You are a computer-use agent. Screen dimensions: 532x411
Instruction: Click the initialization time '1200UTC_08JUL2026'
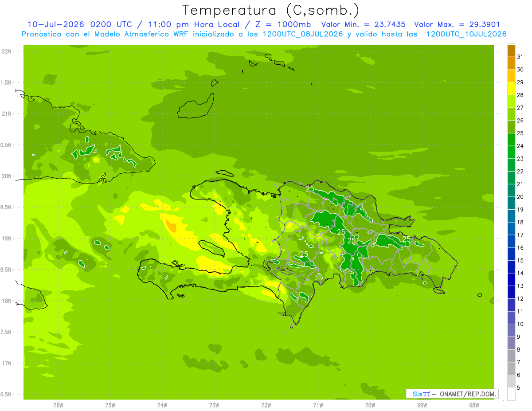click(x=302, y=34)
